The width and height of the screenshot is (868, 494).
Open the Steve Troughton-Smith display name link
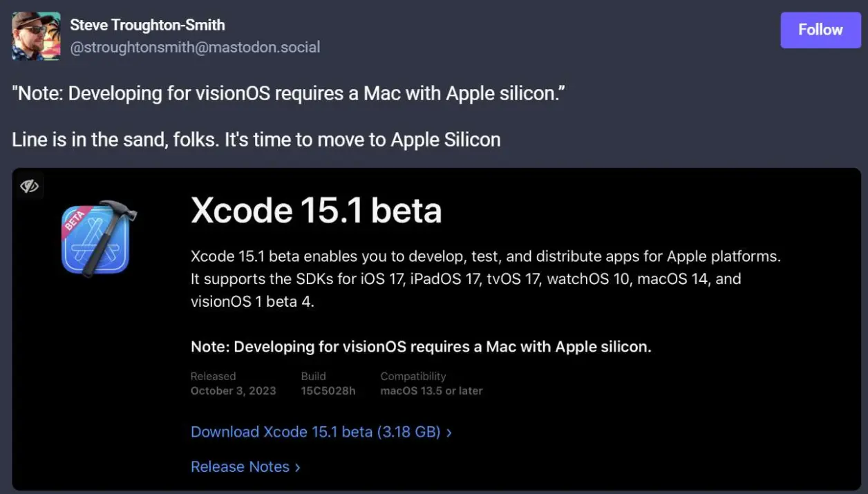147,25
